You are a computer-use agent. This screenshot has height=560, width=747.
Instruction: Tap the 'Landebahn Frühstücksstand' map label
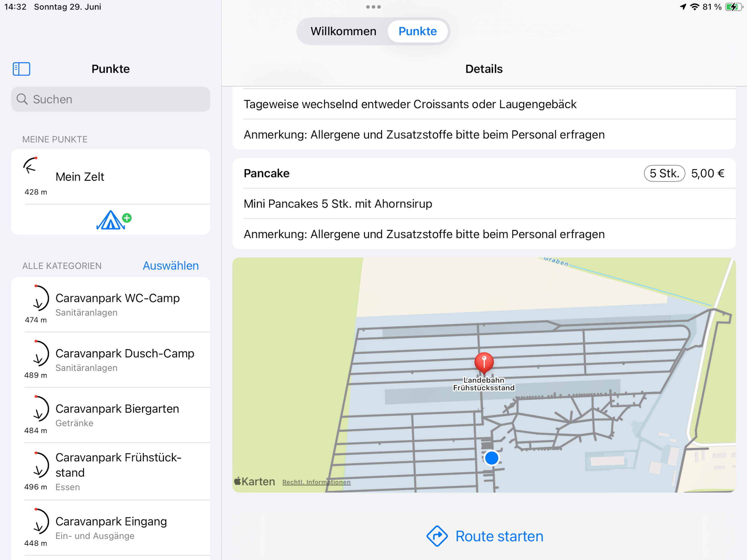[x=484, y=384]
